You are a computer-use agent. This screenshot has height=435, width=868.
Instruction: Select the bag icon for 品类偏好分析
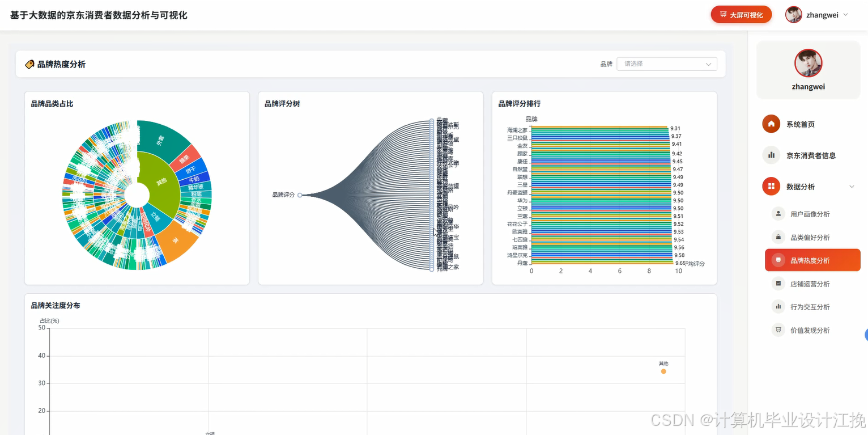(778, 237)
